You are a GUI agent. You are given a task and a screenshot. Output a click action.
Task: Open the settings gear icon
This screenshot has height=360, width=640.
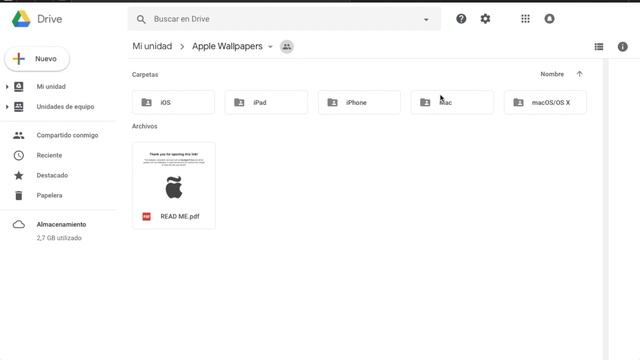pyautogui.click(x=485, y=19)
